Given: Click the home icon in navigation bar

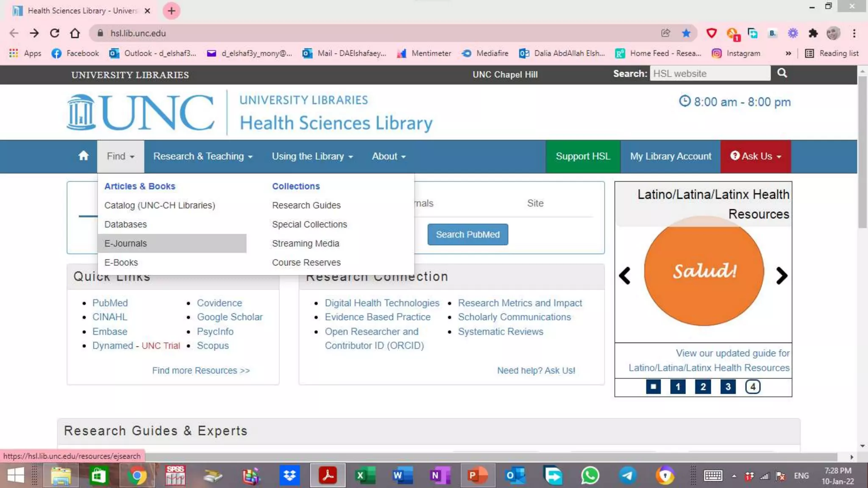Looking at the screenshot, I should click(83, 156).
